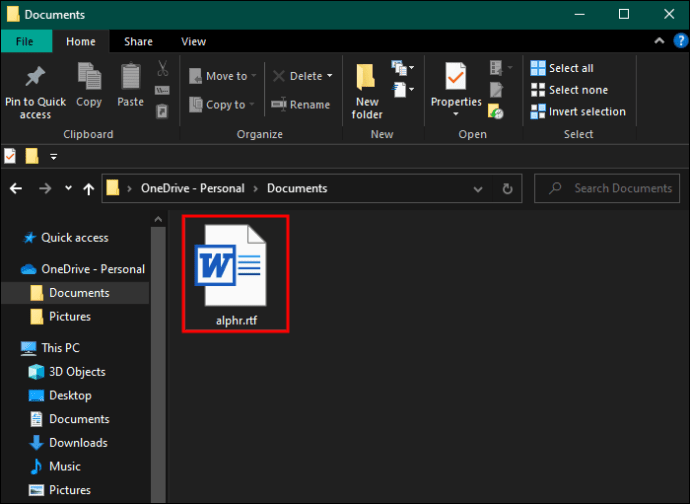Click Rename in the ribbon

[301, 105]
